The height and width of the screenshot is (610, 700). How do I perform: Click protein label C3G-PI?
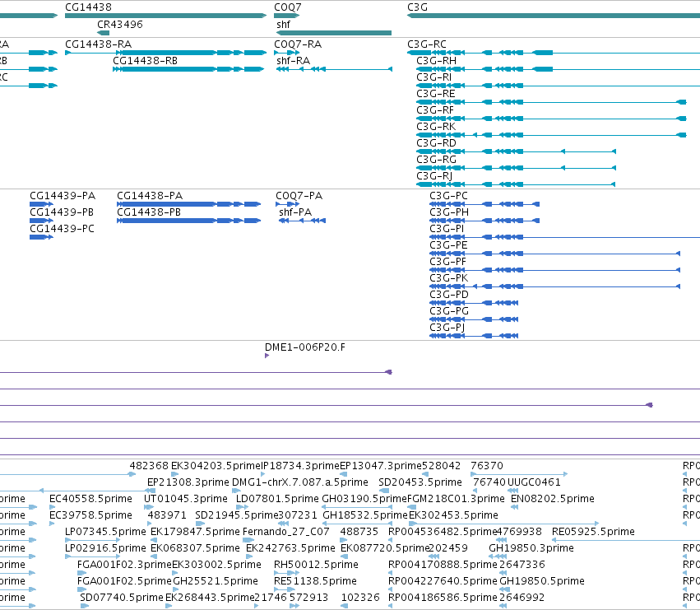(x=447, y=228)
